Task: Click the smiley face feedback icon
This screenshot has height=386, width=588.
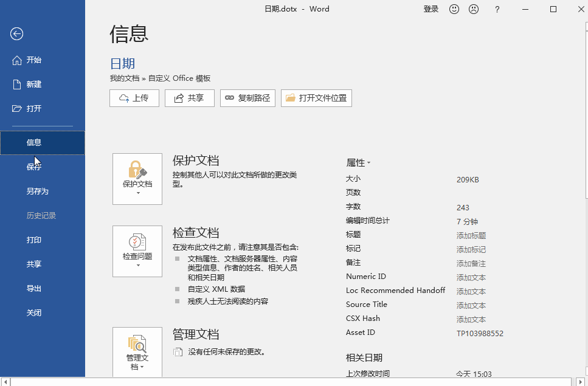Action: point(454,9)
